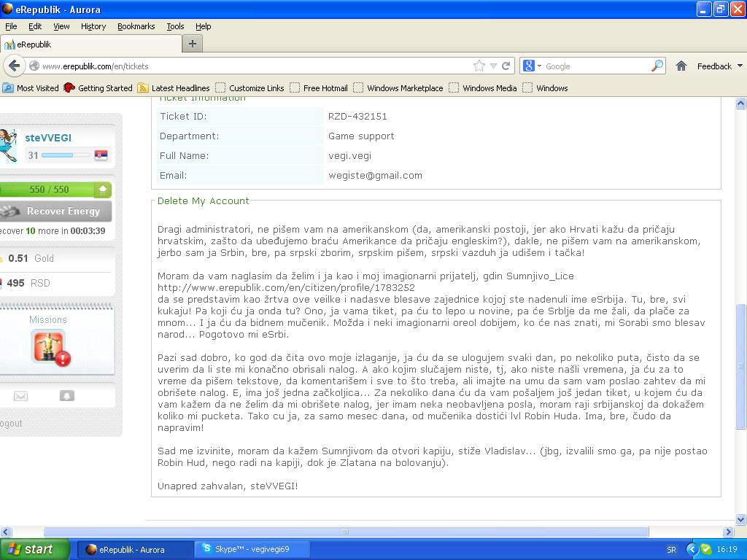The image size is (747, 560).
Task: Click the horizontal scrollbar right arrow
Action: 728,532
